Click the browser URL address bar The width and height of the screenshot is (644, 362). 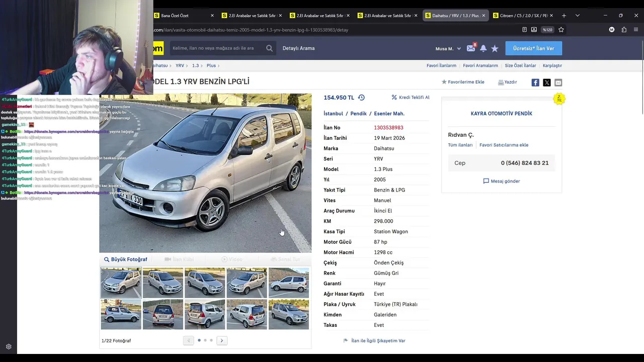[x=332, y=30]
